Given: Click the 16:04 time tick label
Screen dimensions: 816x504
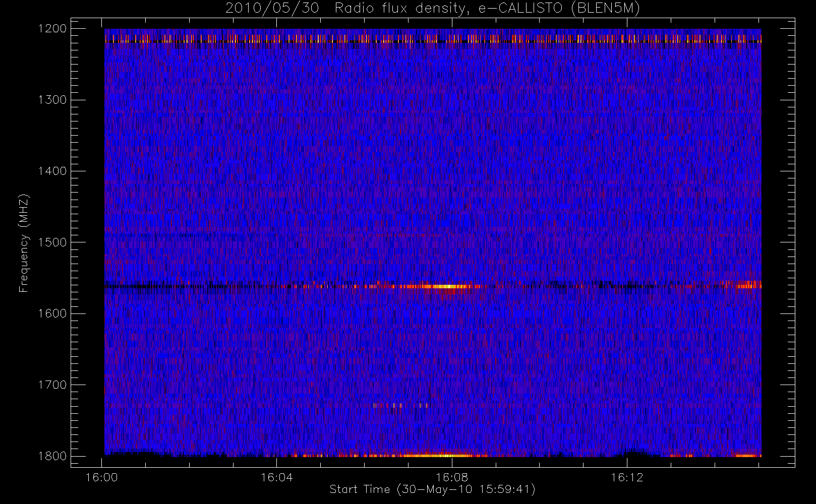Looking at the screenshot, I should point(277,477).
